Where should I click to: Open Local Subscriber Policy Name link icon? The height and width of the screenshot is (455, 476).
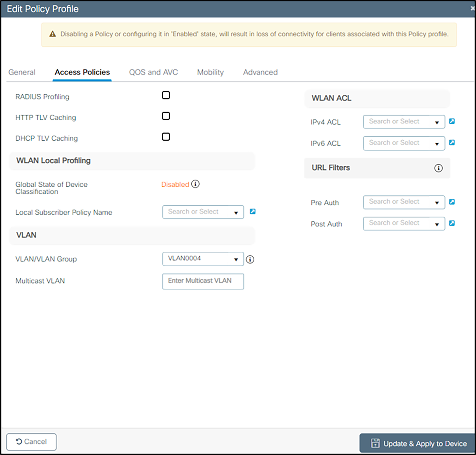coord(252,212)
